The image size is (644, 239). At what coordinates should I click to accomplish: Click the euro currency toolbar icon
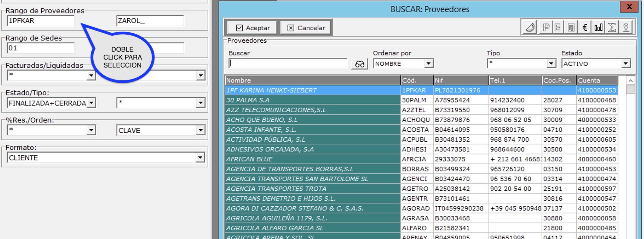pyautogui.click(x=585, y=28)
